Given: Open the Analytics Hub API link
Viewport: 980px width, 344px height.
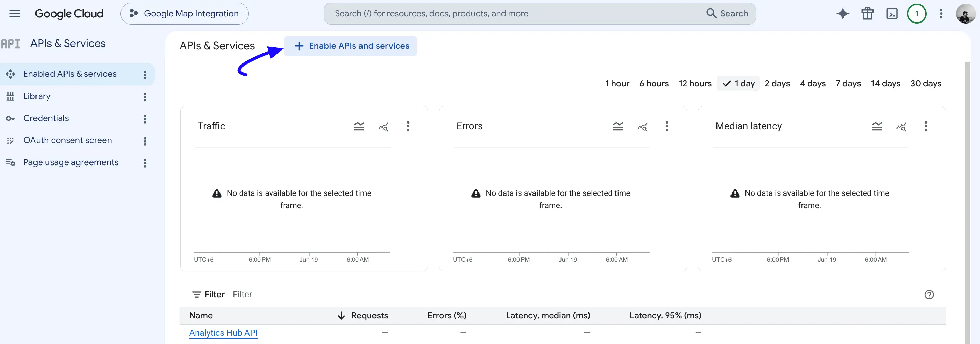Looking at the screenshot, I should tap(223, 333).
